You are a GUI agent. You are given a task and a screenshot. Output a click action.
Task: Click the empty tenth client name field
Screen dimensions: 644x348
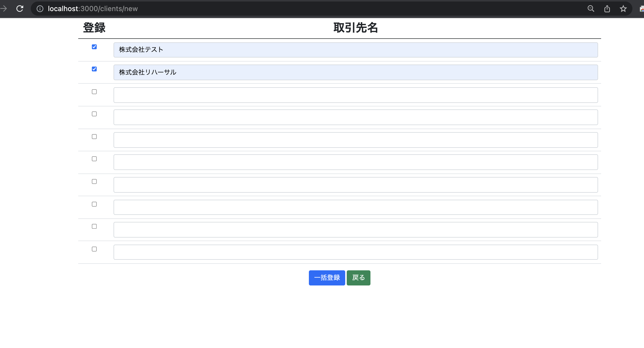[x=356, y=252]
